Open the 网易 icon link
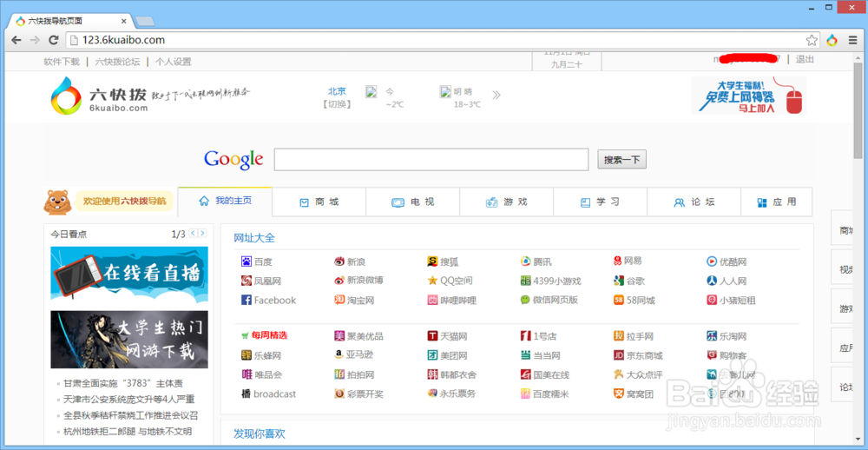This screenshot has height=450, width=868. pos(618,261)
